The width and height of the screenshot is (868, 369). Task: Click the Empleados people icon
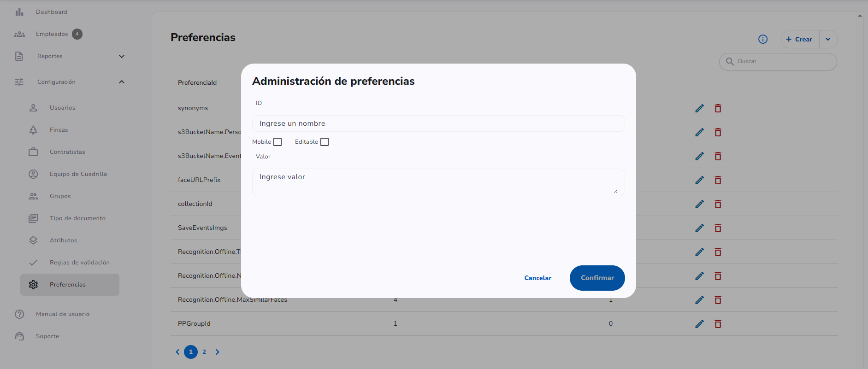19,34
